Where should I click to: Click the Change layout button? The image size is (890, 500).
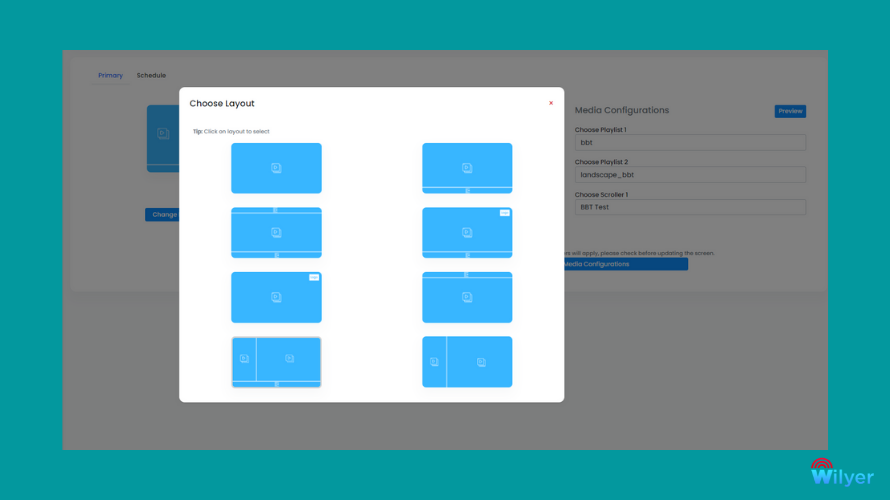(162, 215)
